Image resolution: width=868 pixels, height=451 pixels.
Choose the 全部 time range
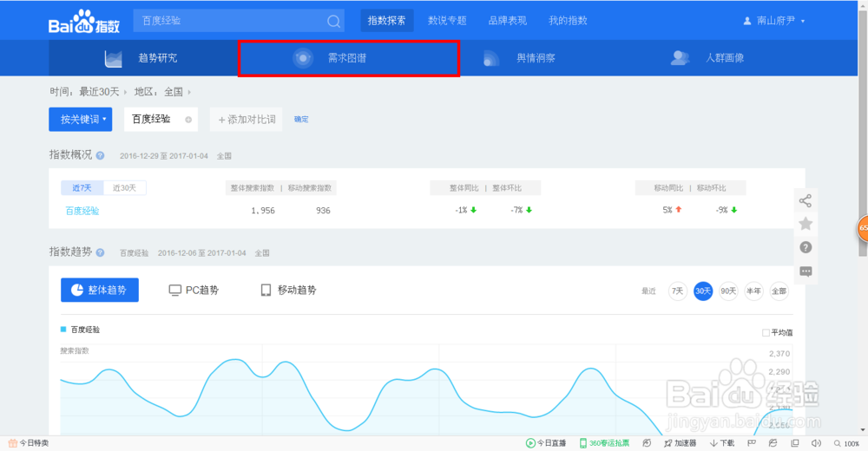point(779,291)
